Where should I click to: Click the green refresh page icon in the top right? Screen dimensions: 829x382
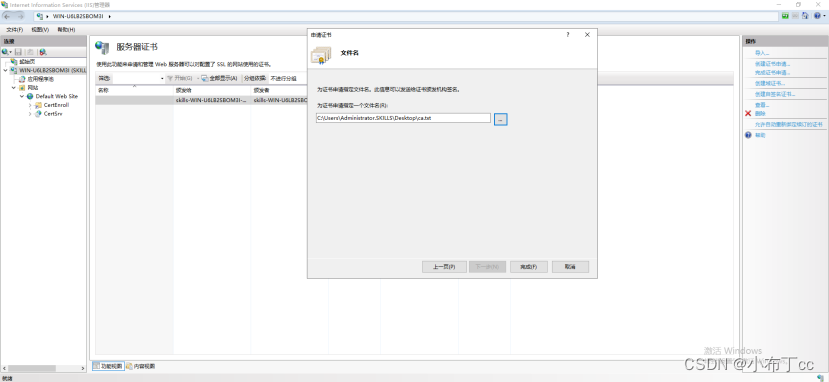click(x=786, y=16)
